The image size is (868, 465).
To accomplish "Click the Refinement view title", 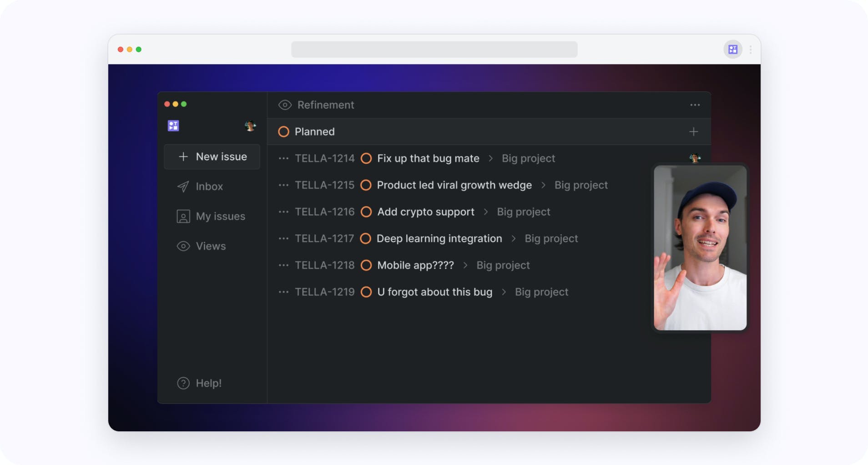I will pos(326,105).
